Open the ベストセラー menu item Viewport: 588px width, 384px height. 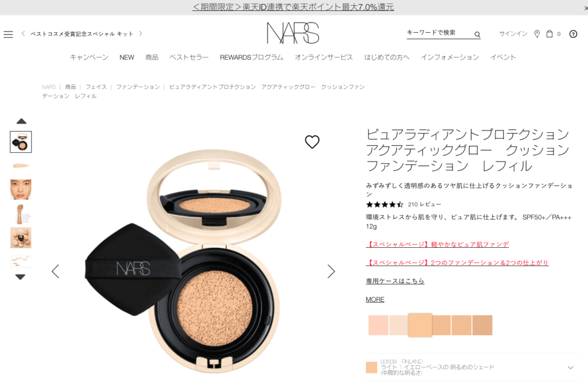189,57
